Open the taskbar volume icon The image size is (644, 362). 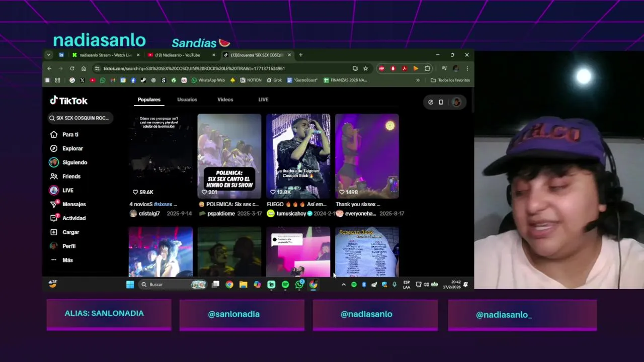click(x=426, y=285)
